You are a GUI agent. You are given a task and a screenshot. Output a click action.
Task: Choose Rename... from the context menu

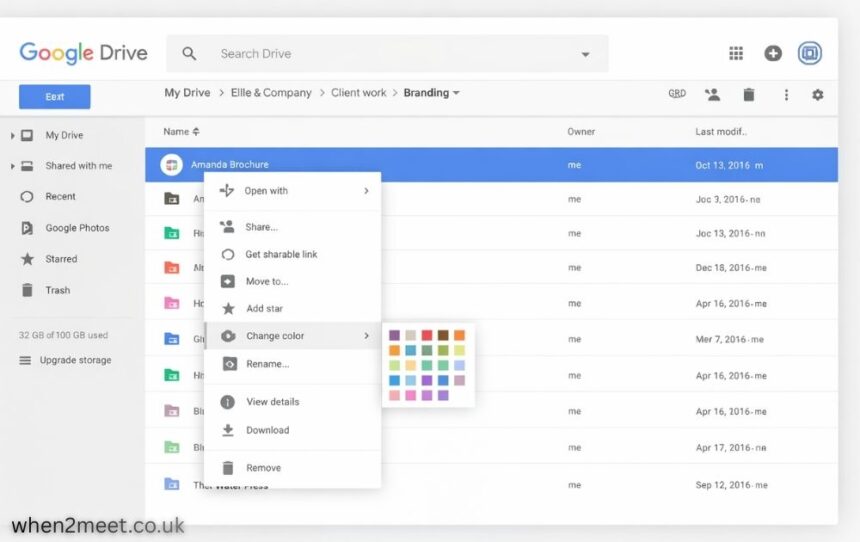292,364
